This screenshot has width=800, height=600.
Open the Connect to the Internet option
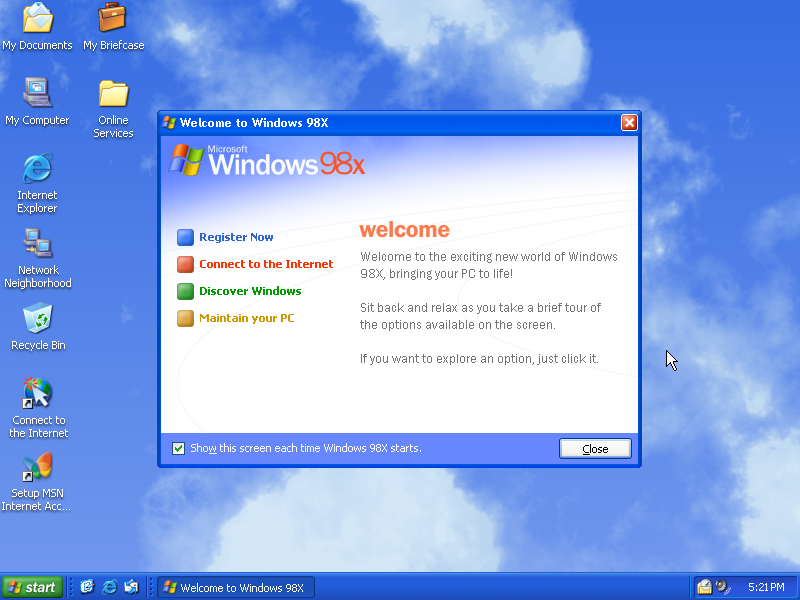(266, 264)
